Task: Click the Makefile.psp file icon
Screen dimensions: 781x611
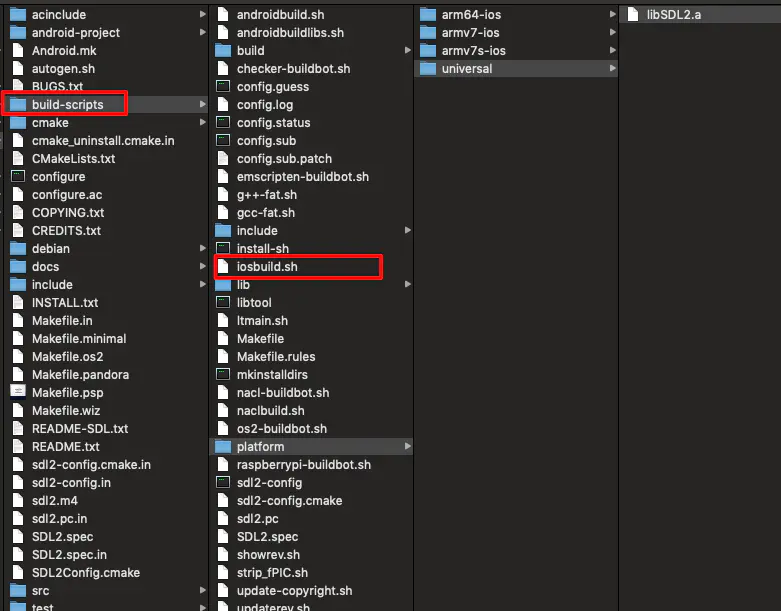Action: tap(18, 392)
